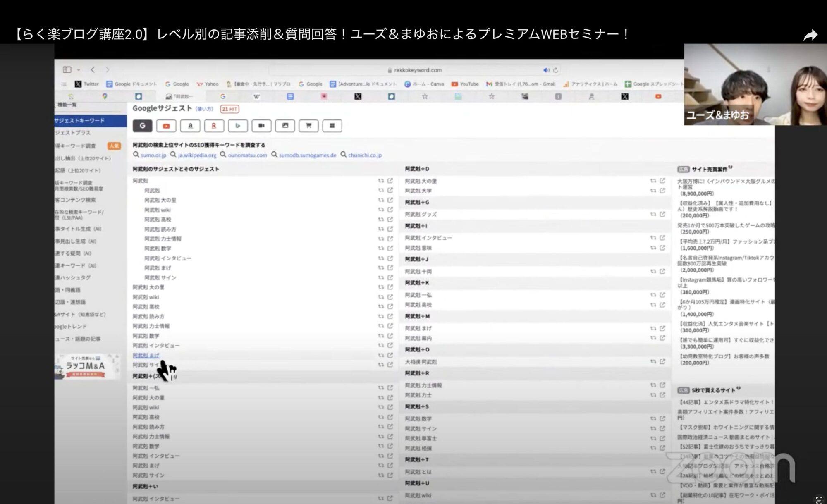827x504 pixels.
Task: Select the Bing suggest source button
Action: pyautogui.click(x=238, y=126)
